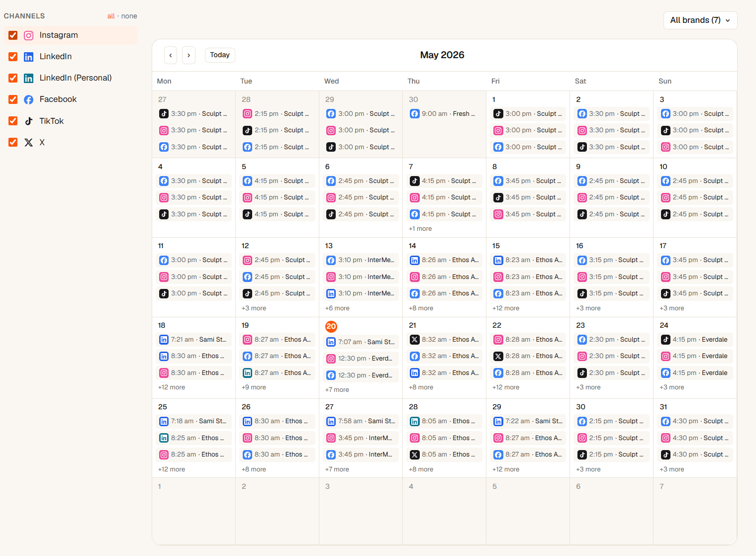The width and height of the screenshot is (756, 556).
Task: Open the All brands (7) dropdown
Action: pyautogui.click(x=700, y=20)
